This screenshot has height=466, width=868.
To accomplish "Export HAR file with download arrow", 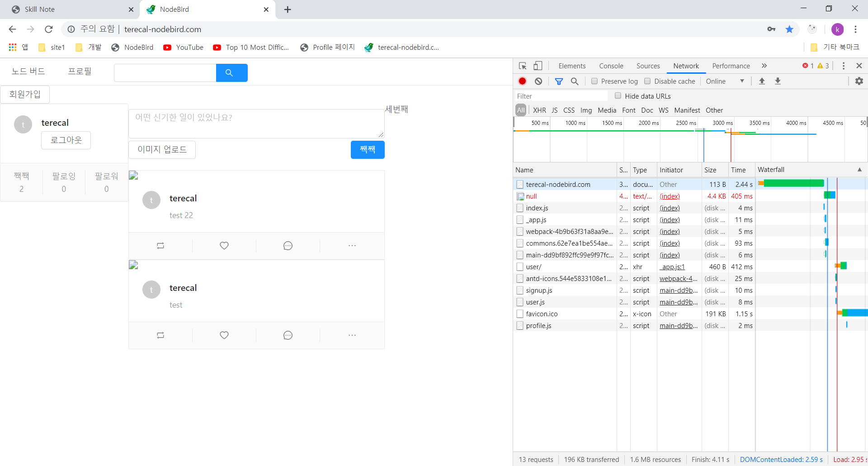I will click(778, 81).
